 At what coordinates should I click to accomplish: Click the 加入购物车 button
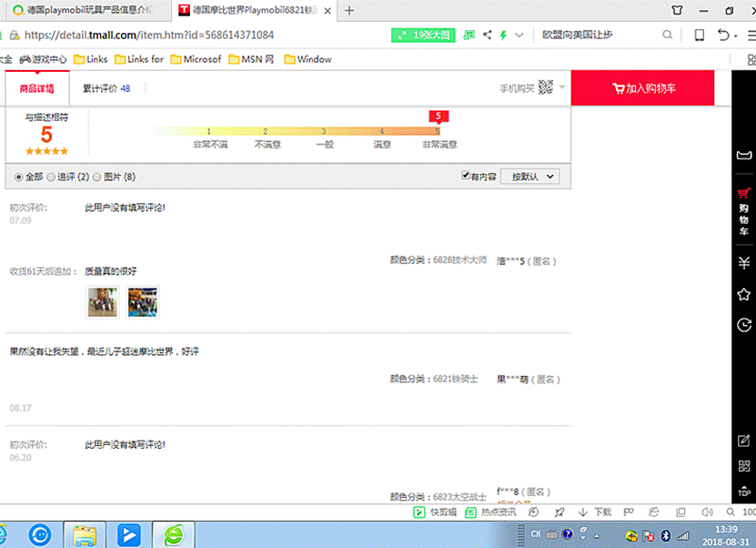(x=643, y=88)
